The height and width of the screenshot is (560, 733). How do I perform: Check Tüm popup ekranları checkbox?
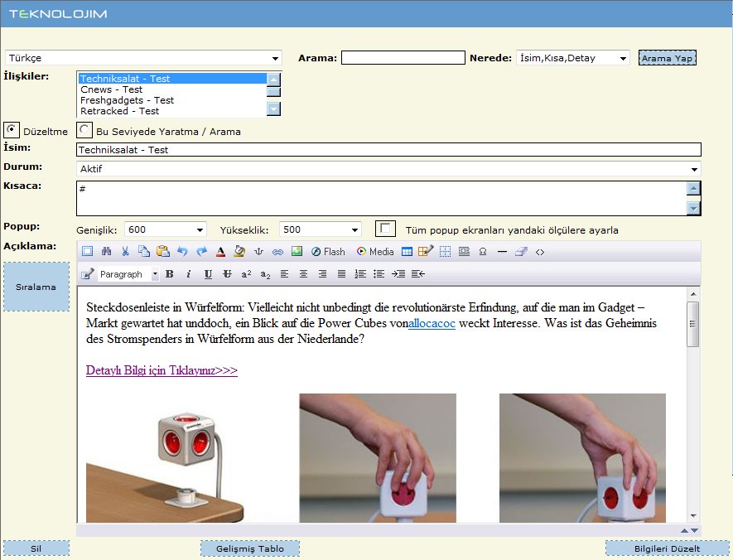[386, 229]
